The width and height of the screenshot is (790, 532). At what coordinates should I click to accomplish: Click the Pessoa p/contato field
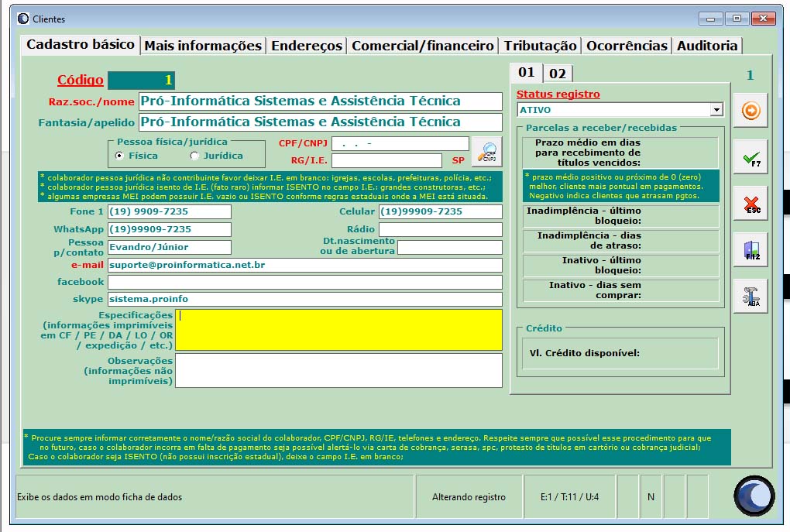[x=170, y=247]
